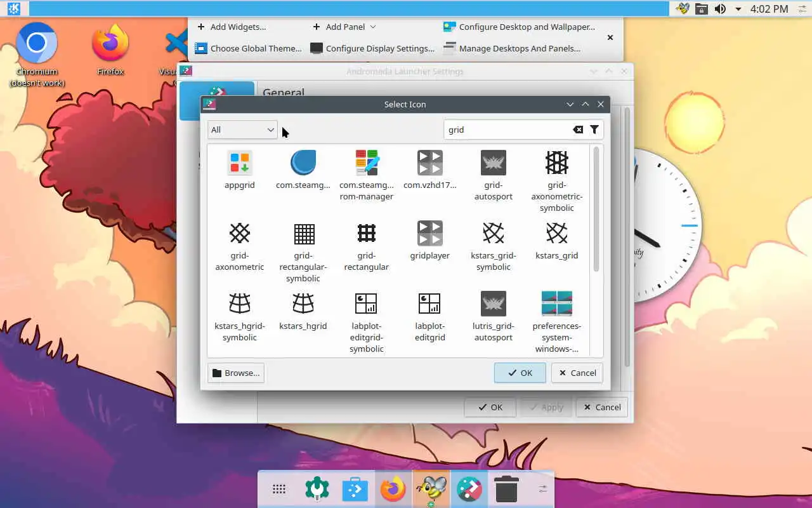Click the 4:02 PM clock
This screenshot has height=508, width=812.
[769, 9]
